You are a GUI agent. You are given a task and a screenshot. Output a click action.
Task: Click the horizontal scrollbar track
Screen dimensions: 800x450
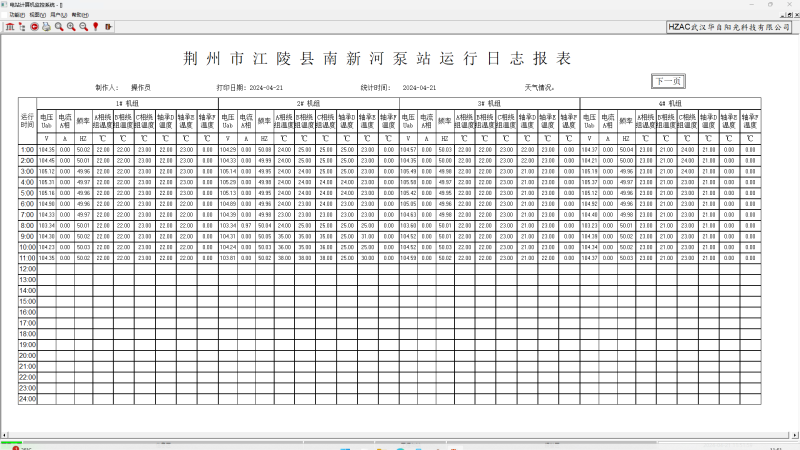(x=399, y=435)
